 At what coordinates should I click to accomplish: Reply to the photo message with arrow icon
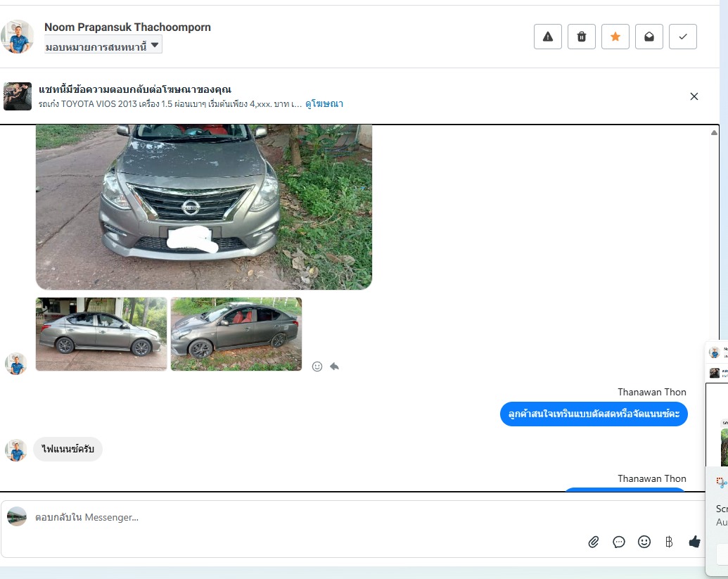[335, 367]
